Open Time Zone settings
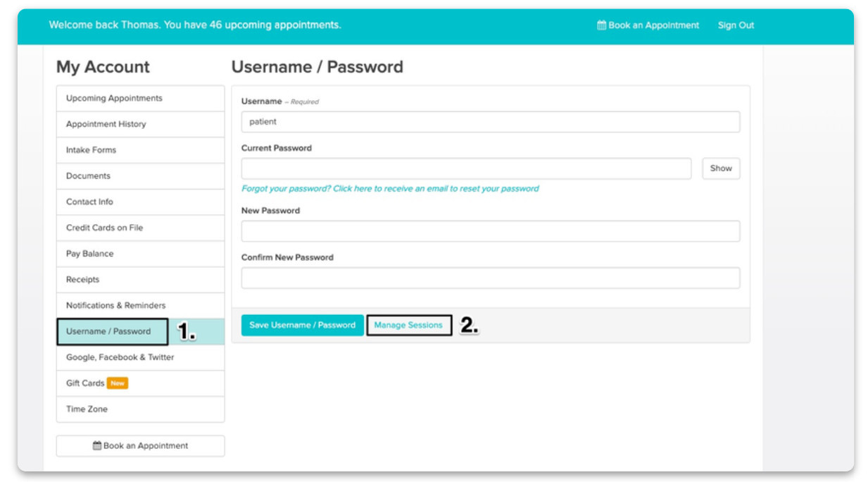The width and height of the screenshot is (868, 482). click(x=87, y=409)
